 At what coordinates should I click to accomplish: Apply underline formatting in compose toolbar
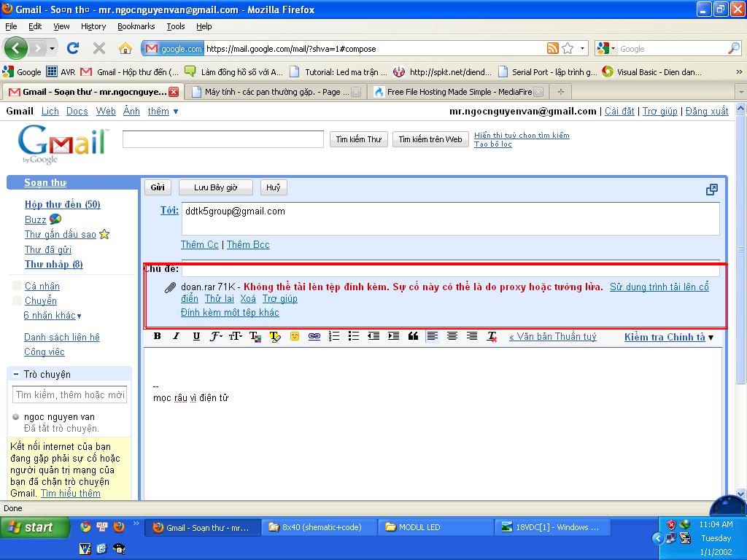(196, 336)
